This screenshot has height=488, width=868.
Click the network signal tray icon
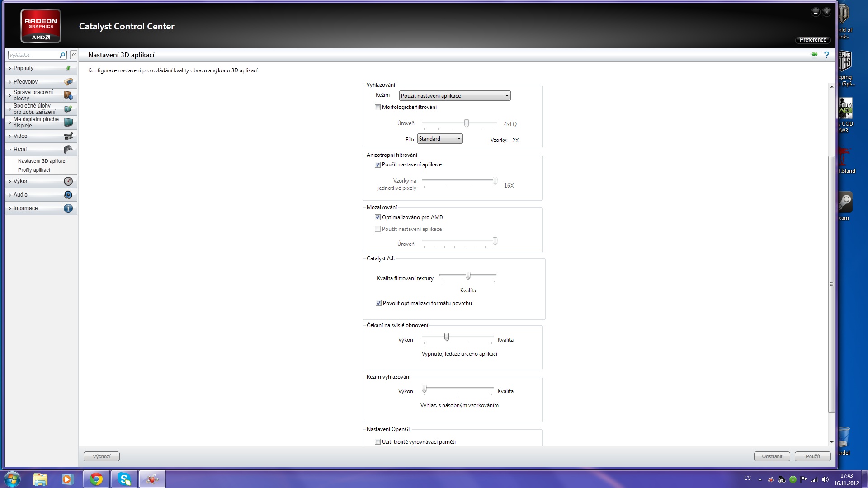815,479
